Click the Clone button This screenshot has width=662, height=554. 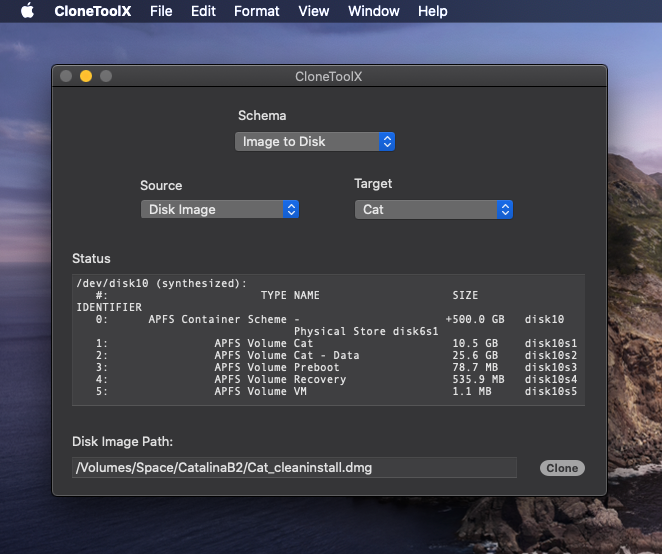562,468
